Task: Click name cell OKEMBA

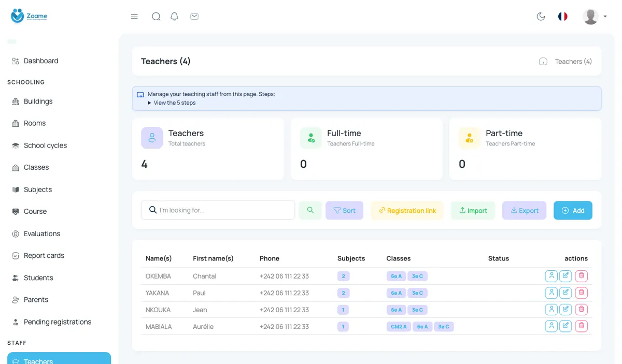Action: coord(158,276)
